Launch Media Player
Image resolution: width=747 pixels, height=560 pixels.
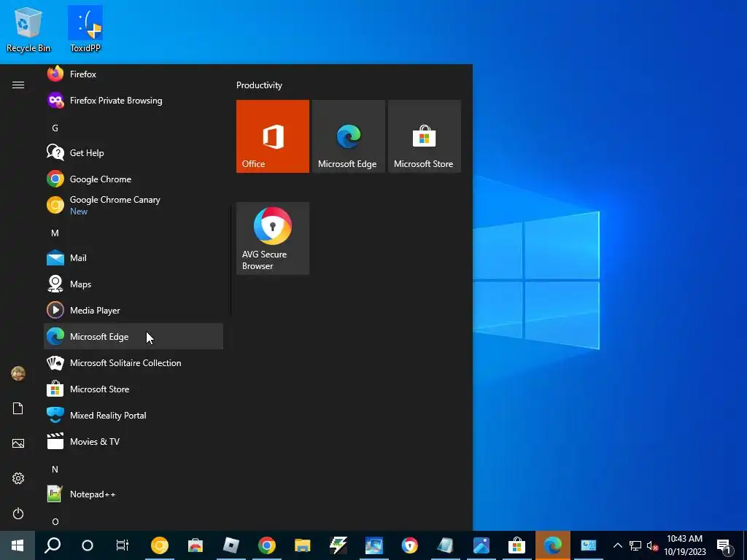pos(133,311)
